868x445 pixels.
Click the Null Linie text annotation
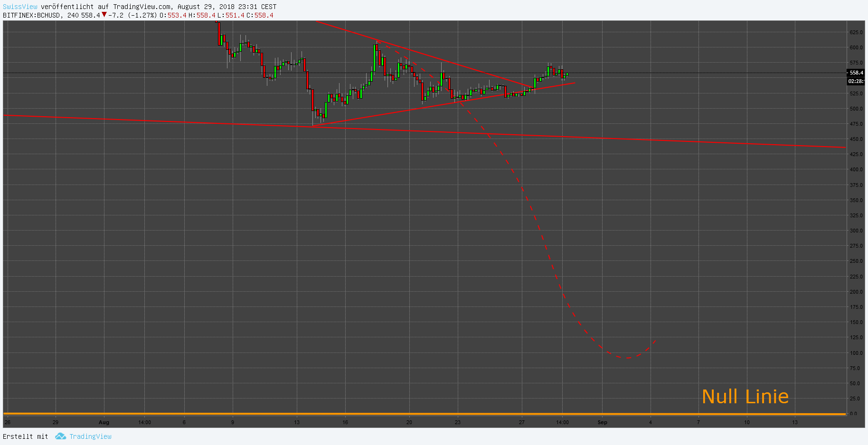(745, 396)
